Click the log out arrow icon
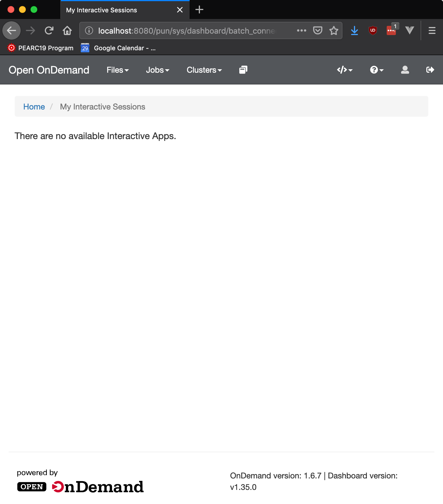This screenshot has height=504, width=443. [430, 70]
